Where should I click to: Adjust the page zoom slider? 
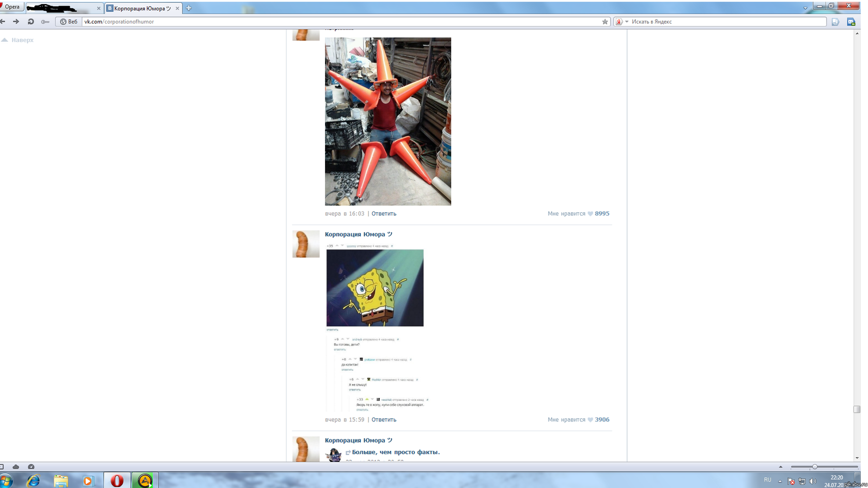824,466
